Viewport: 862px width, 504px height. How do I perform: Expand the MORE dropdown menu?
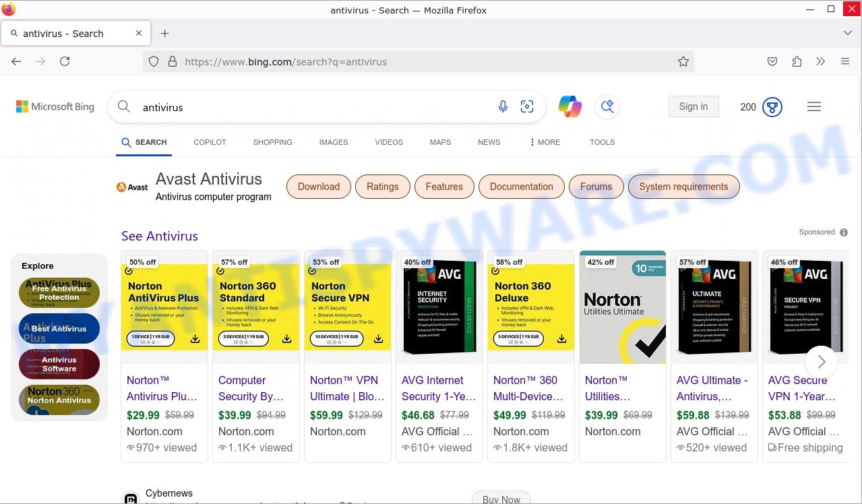click(x=545, y=142)
